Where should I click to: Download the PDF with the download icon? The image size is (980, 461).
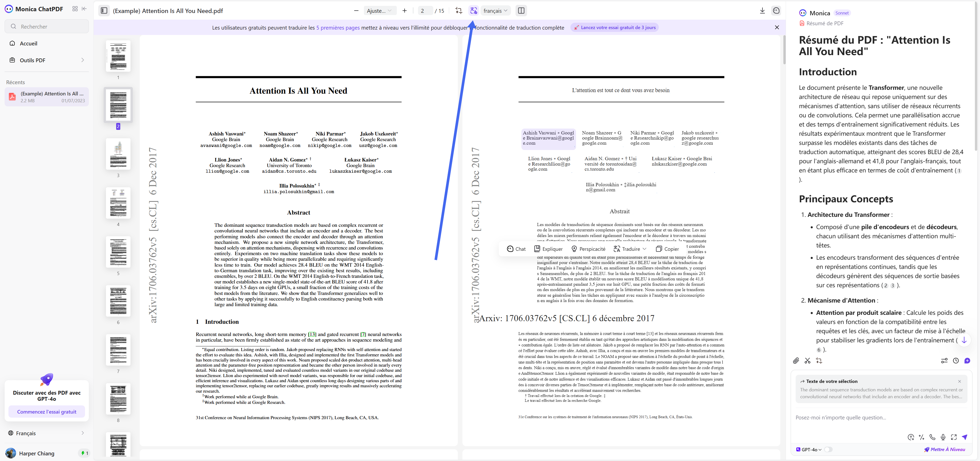[762, 11]
